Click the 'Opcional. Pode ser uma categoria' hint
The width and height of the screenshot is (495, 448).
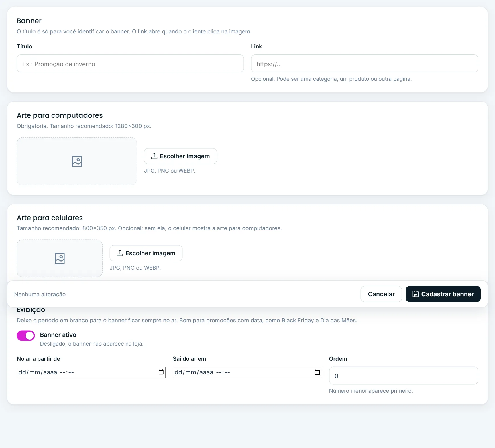click(x=331, y=79)
